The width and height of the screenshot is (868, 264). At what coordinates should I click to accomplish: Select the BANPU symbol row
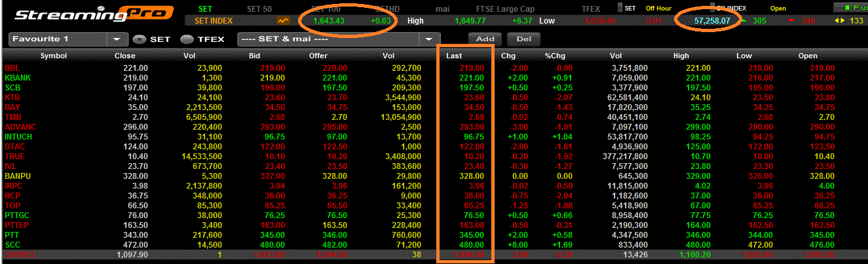click(x=434, y=176)
